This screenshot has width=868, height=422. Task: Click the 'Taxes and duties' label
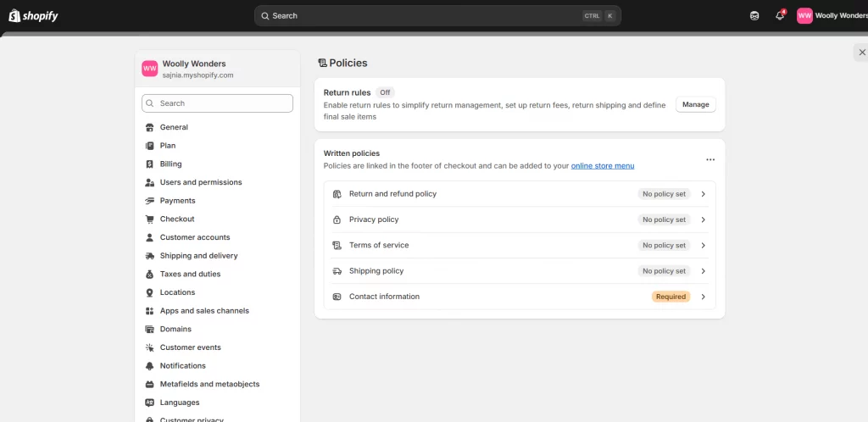[x=190, y=274]
